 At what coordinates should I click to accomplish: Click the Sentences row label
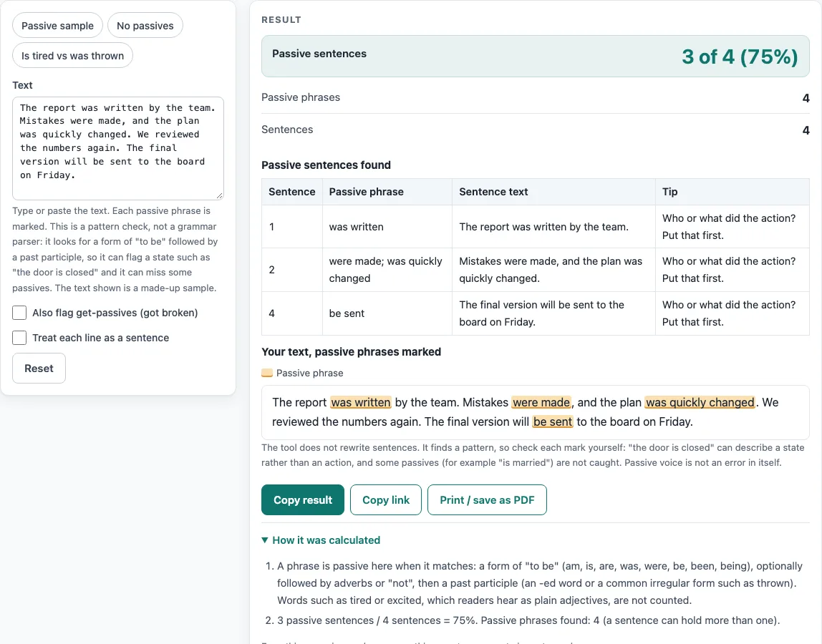(x=287, y=130)
